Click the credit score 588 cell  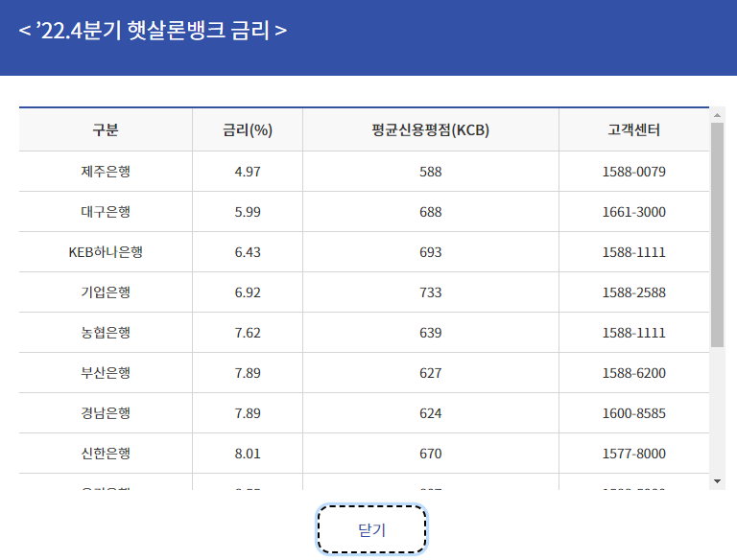[431, 172]
